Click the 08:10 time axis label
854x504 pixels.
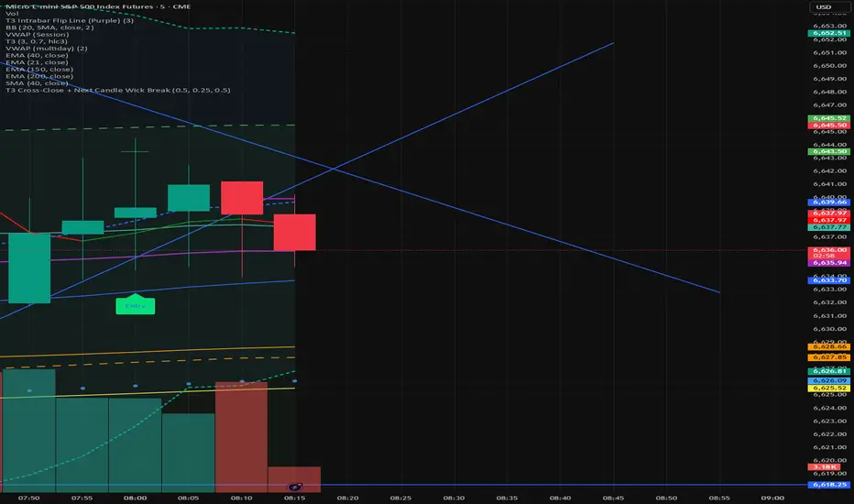click(x=241, y=498)
